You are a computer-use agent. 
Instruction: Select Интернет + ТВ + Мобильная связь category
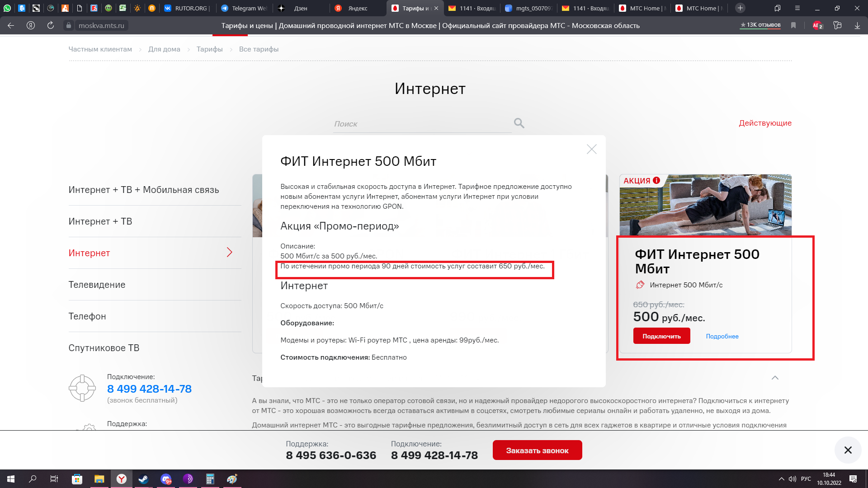click(x=144, y=190)
